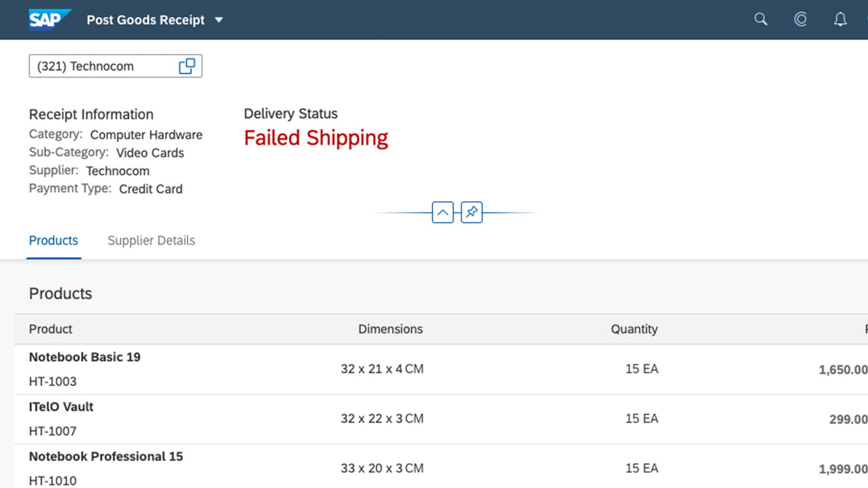Screen dimensions: 868x488
Task: Open the notifications bell
Action: point(840,20)
